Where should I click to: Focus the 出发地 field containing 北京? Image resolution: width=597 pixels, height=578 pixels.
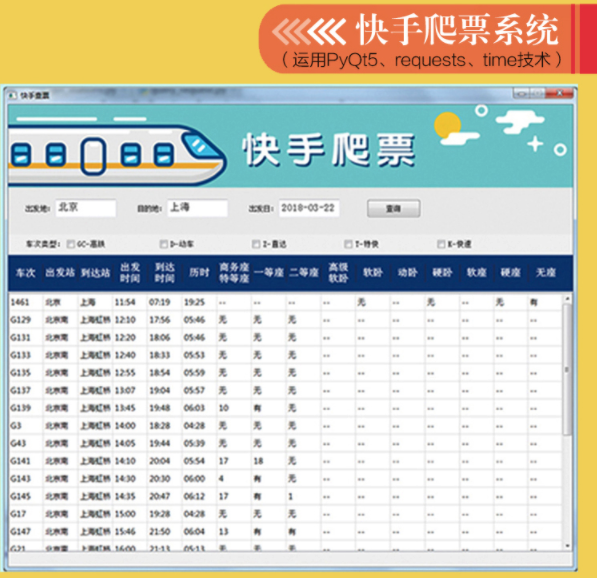pyautogui.click(x=86, y=208)
